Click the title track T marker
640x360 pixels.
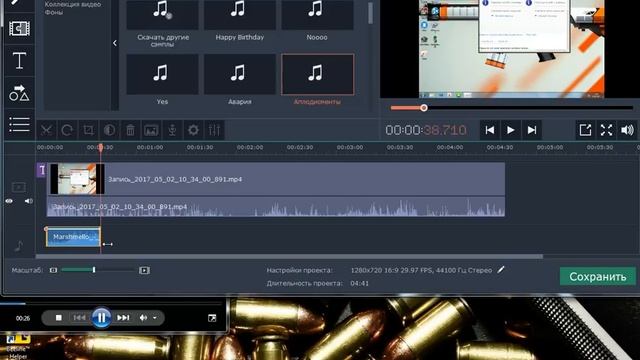tap(42, 170)
